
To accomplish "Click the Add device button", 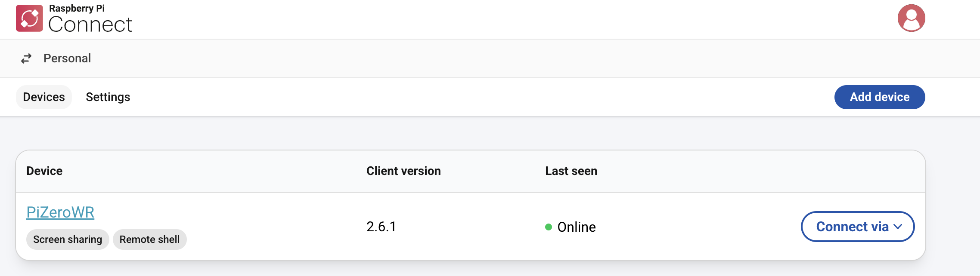I will pyautogui.click(x=879, y=97).
